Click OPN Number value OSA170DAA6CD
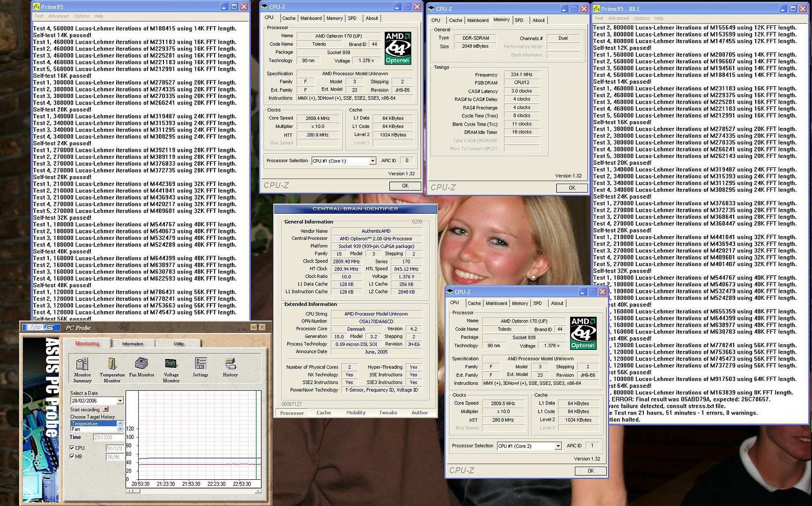 [376, 321]
